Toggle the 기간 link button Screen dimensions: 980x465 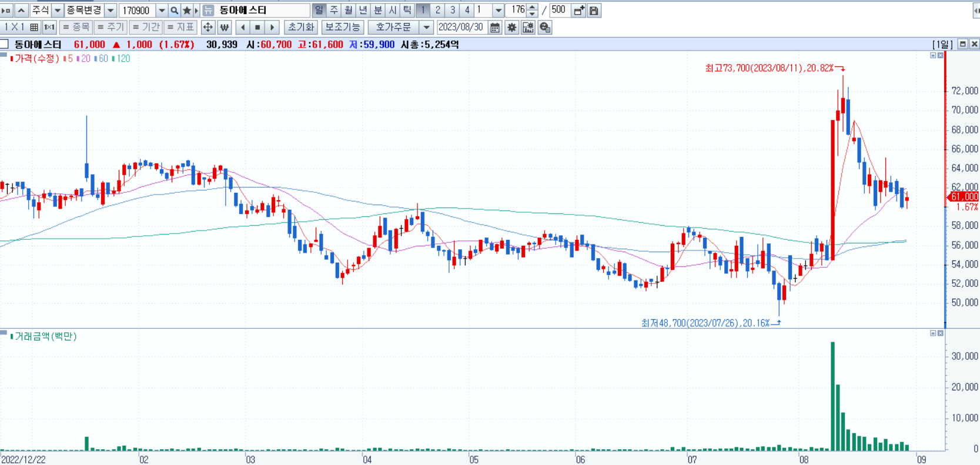[x=145, y=27]
